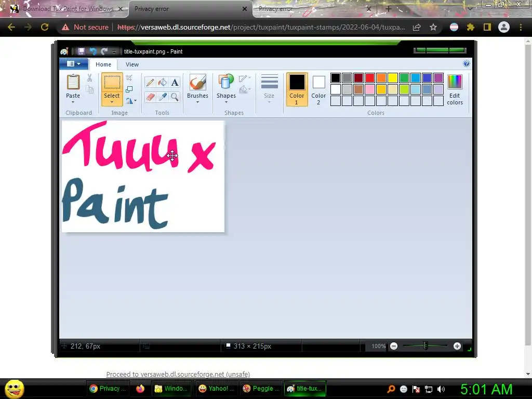Pick the black color swatch in palette
The width and height of the screenshot is (532, 399).
(x=336, y=78)
